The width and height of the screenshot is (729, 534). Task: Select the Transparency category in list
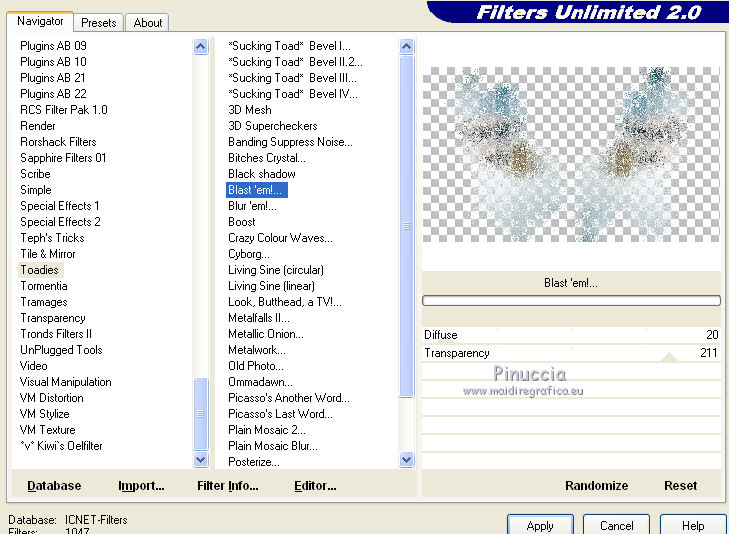pos(53,318)
